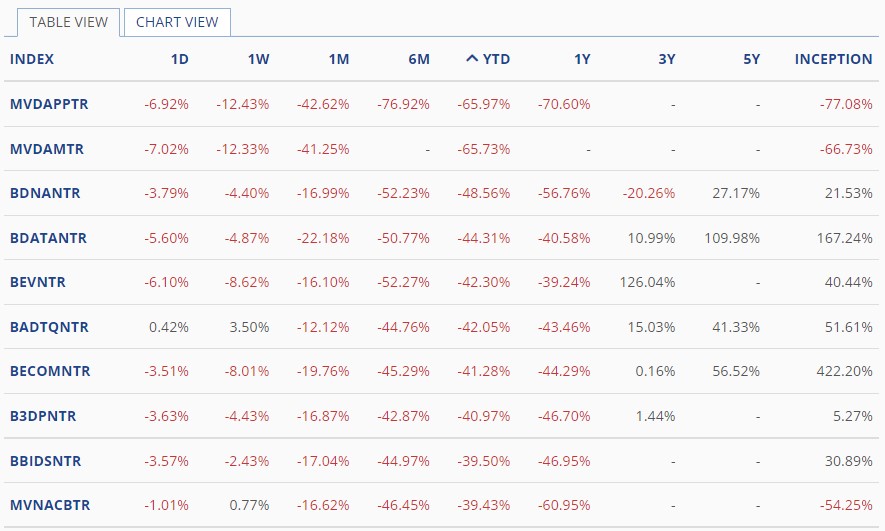
Task: Open the BDNANTR index page
Action: tap(45, 193)
